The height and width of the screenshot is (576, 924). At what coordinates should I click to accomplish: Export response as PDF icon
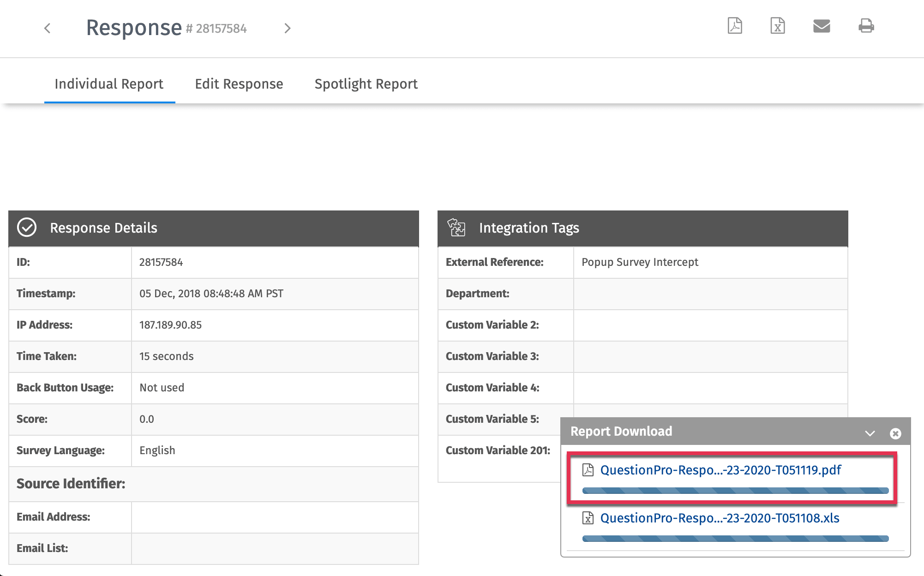735,26
